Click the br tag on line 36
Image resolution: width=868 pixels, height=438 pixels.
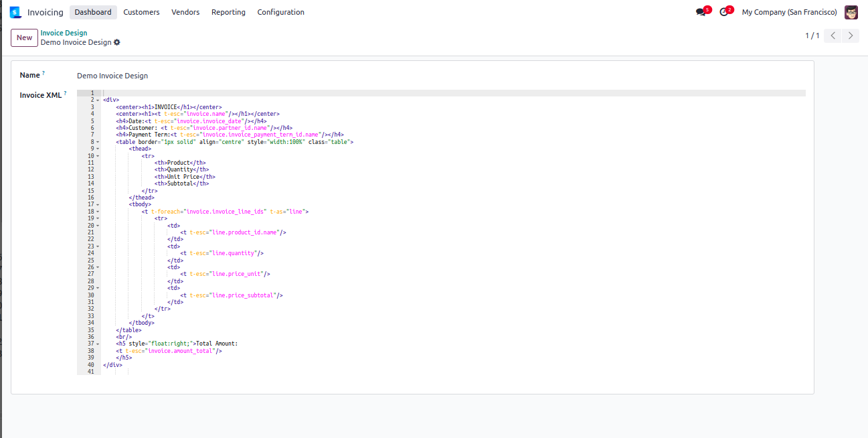point(124,337)
